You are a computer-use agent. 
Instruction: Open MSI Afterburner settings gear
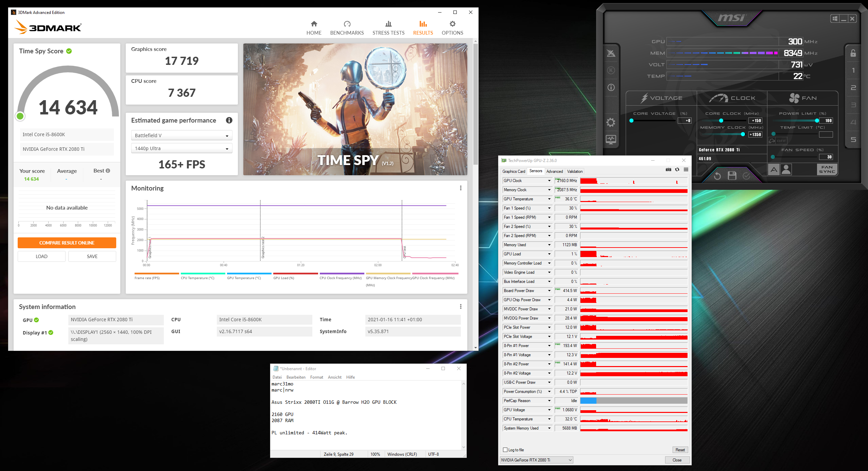[x=611, y=123]
